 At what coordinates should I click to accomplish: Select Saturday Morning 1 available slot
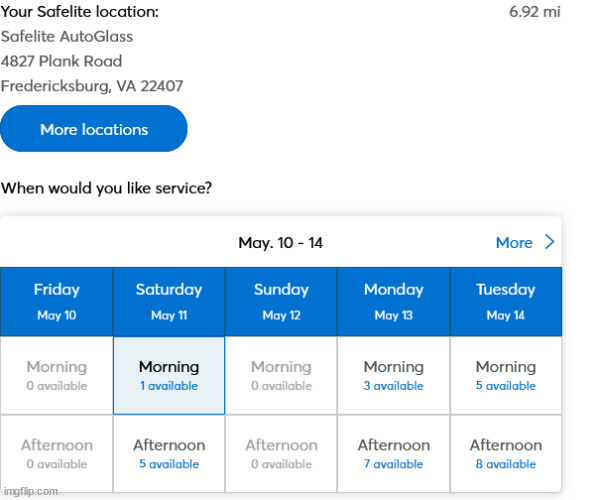(169, 375)
